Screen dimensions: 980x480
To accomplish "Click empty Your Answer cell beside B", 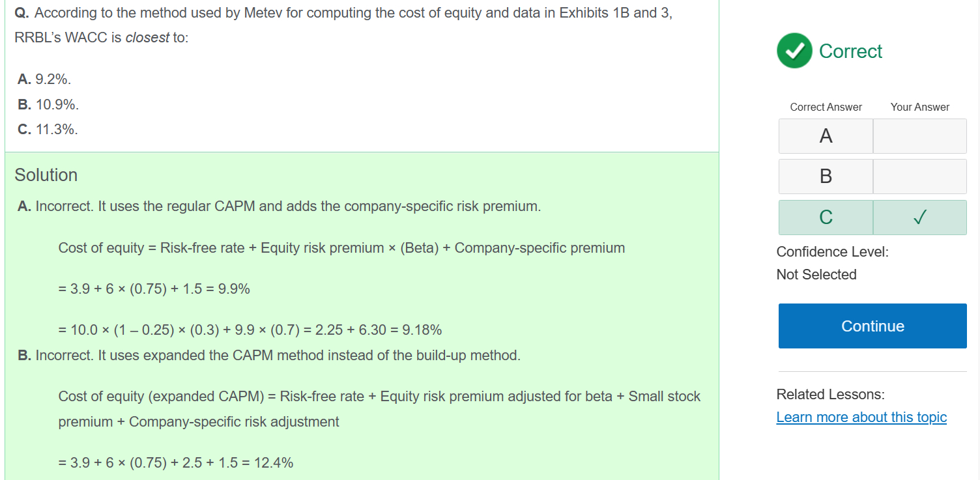I will pos(919,176).
